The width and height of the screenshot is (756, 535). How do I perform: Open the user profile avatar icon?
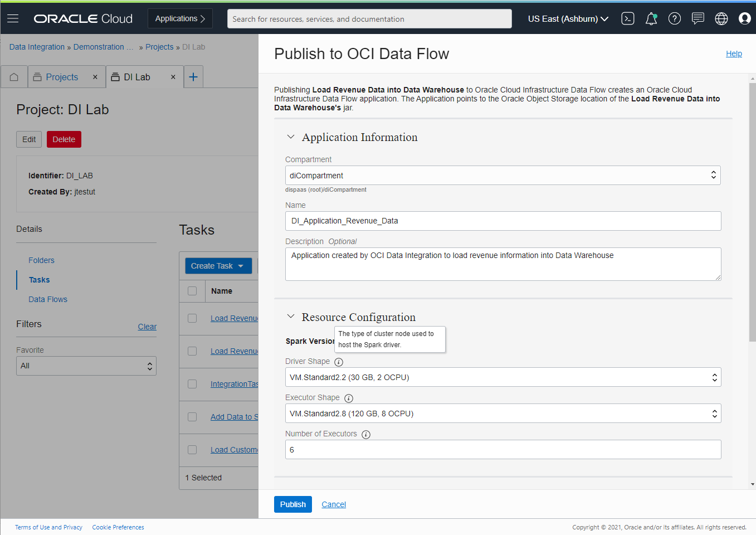(x=744, y=18)
